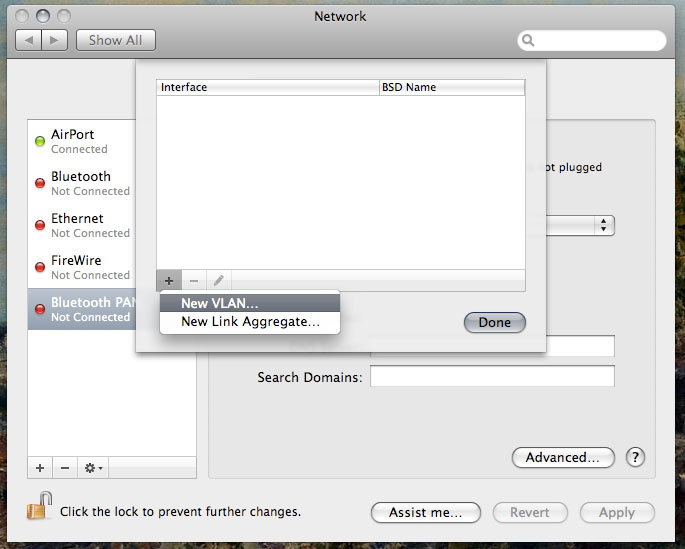Click the Interface column header

click(268, 87)
